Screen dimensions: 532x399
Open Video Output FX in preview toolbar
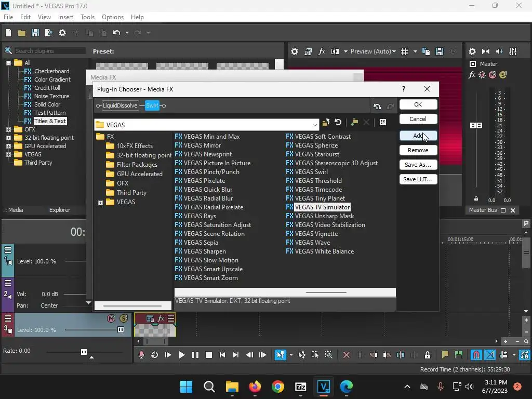(322, 51)
